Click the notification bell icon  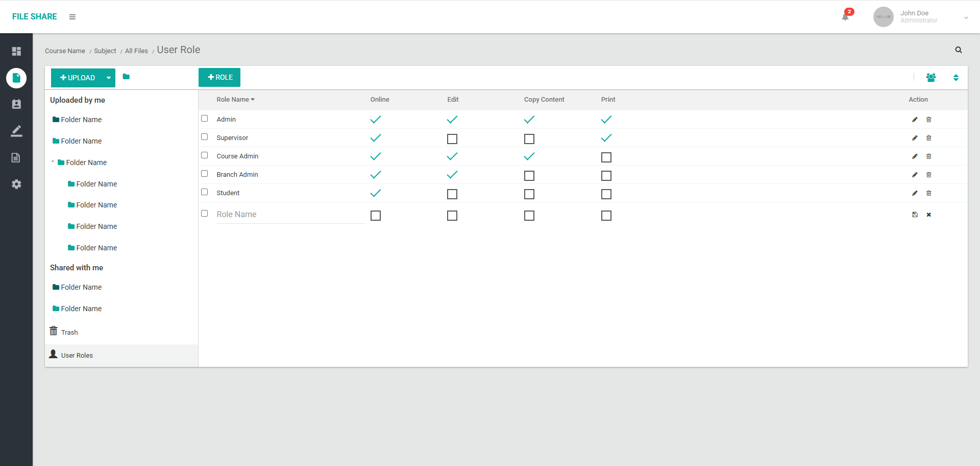pyautogui.click(x=845, y=17)
